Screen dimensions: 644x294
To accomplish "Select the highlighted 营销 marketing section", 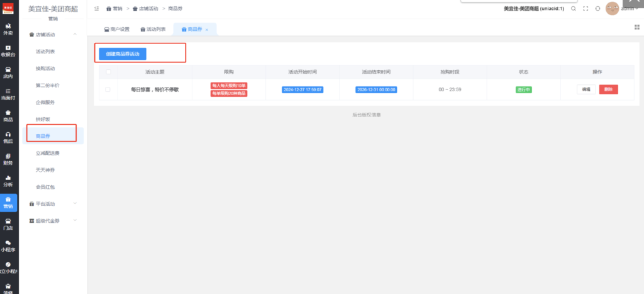I will pos(8,202).
